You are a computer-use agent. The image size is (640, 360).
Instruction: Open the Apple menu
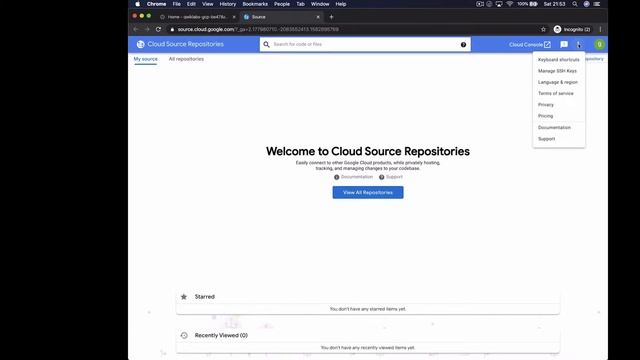coord(138,4)
